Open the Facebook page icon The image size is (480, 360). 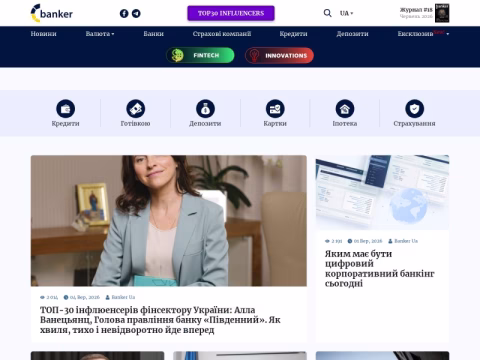coord(124,13)
